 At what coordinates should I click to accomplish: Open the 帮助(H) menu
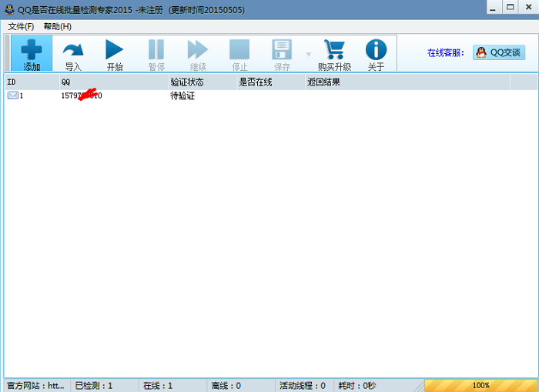point(58,26)
